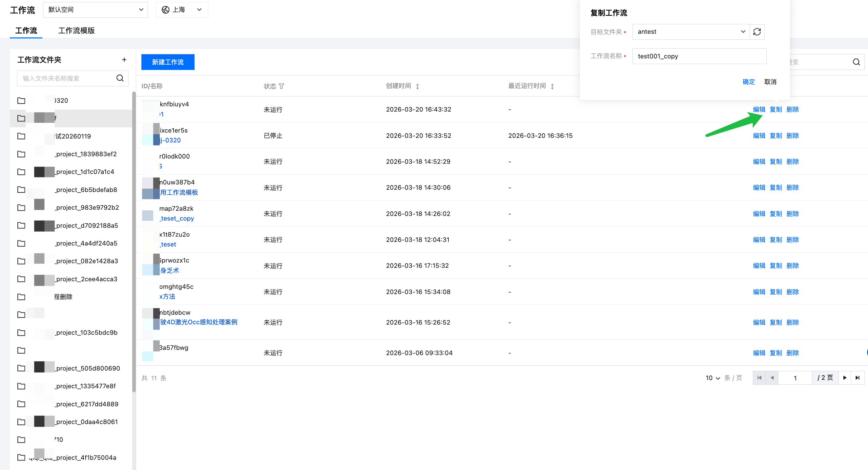This screenshot has width=868, height=470.
Task: Click the folder name search magnifier icon
Action: (120, 78)
